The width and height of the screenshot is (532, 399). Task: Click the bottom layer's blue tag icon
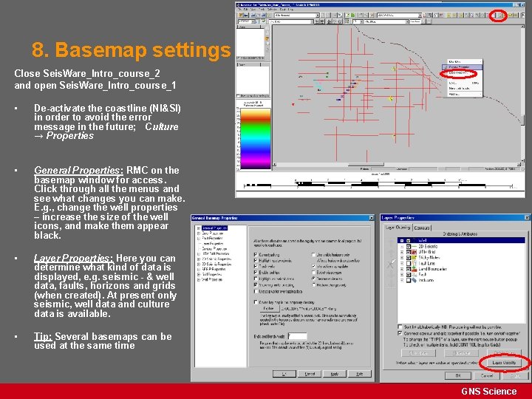point(415,280)
